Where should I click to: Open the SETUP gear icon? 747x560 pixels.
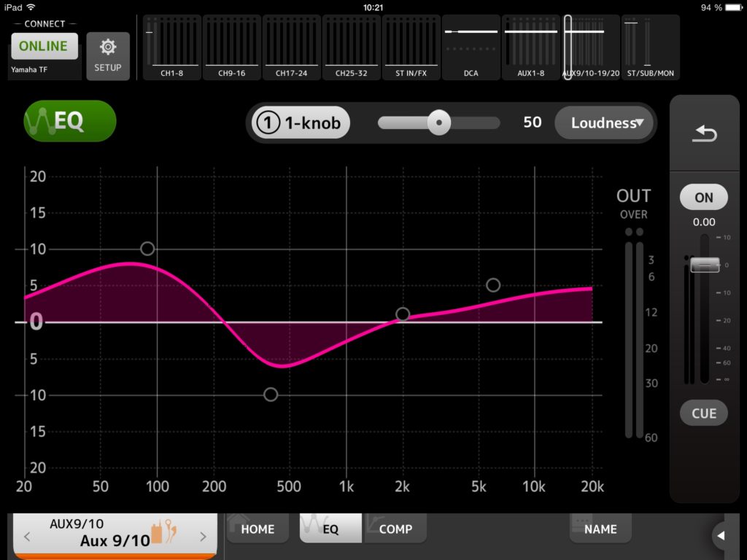[108, 55]
